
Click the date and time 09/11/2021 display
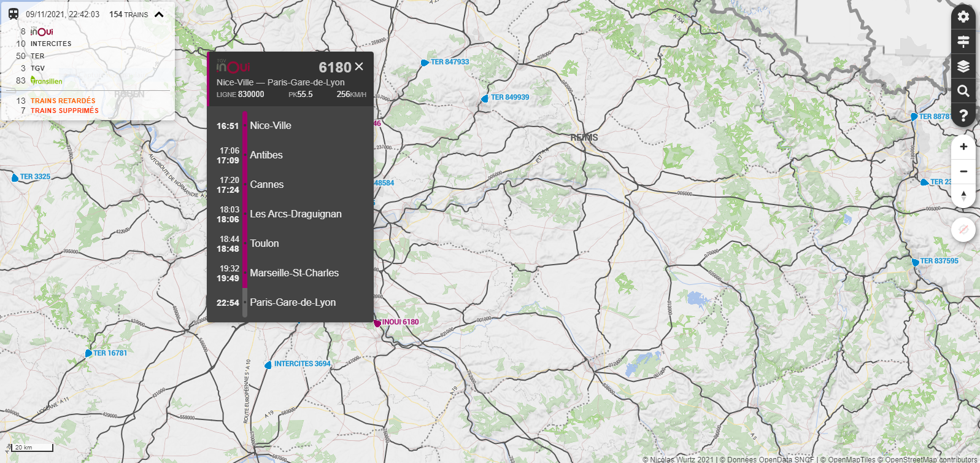(x=63, y=14)
